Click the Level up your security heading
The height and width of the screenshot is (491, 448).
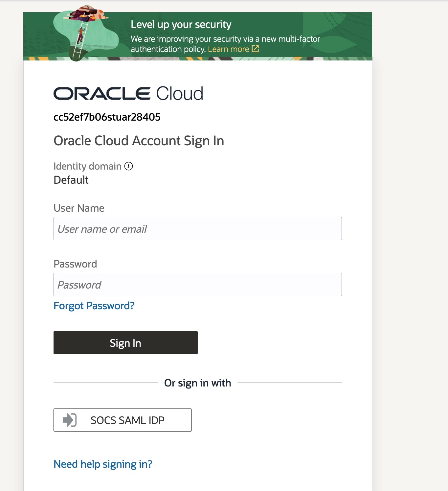point(181,25)
